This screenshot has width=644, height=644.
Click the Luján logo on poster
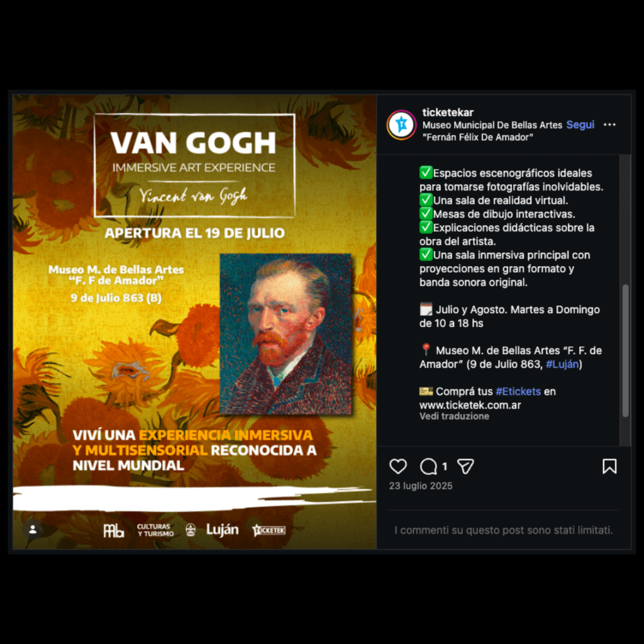click(222, 530)
